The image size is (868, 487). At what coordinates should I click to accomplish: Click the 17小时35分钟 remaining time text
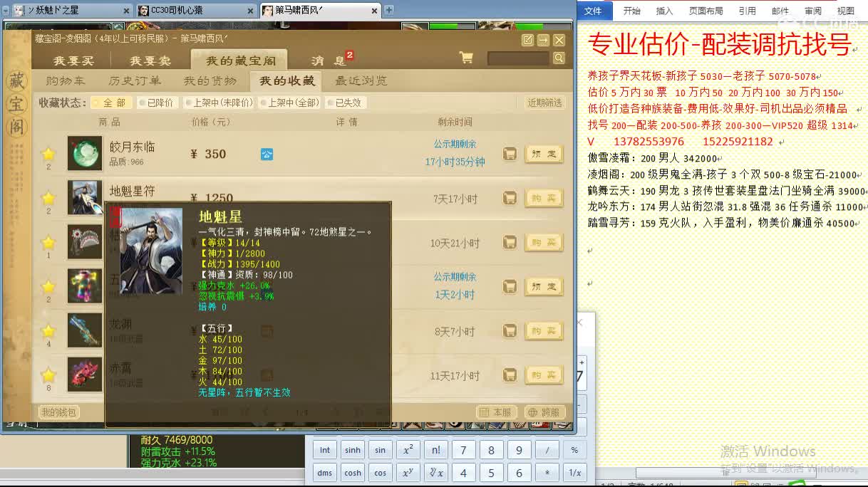click(455, 162)
